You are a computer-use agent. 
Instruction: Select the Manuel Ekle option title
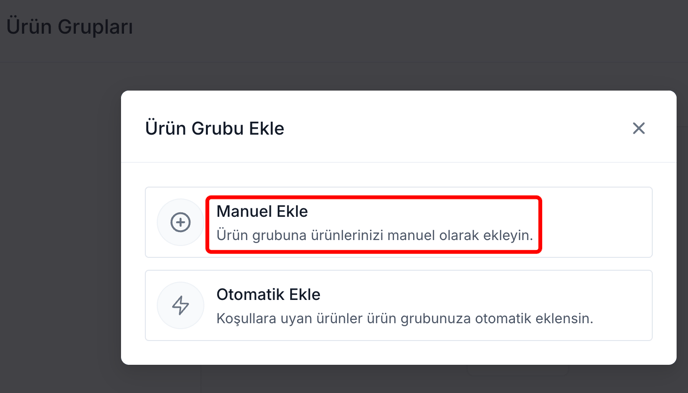click(x=262, y=211)
